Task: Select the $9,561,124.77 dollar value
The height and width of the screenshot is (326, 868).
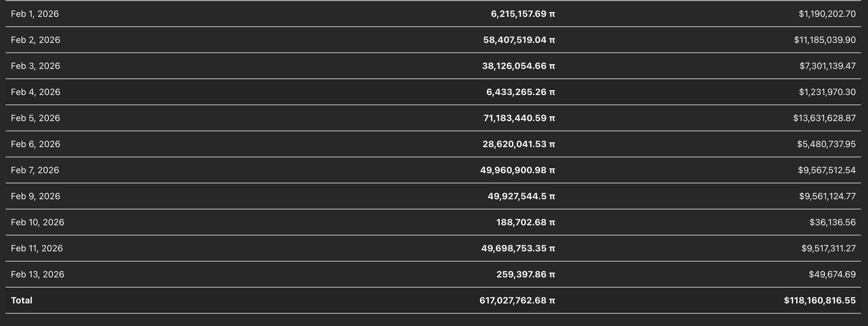Action: coord(827,196)
